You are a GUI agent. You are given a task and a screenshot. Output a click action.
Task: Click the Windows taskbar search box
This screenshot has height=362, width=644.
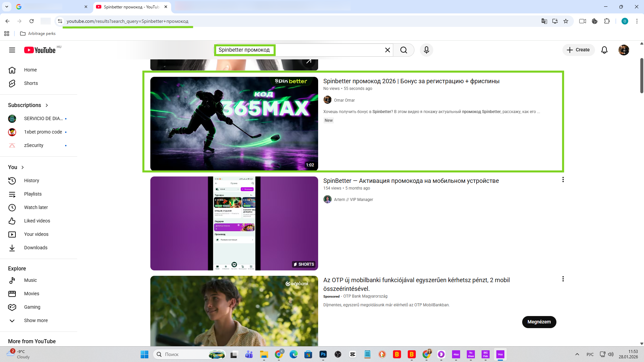[x=190, y=354]
